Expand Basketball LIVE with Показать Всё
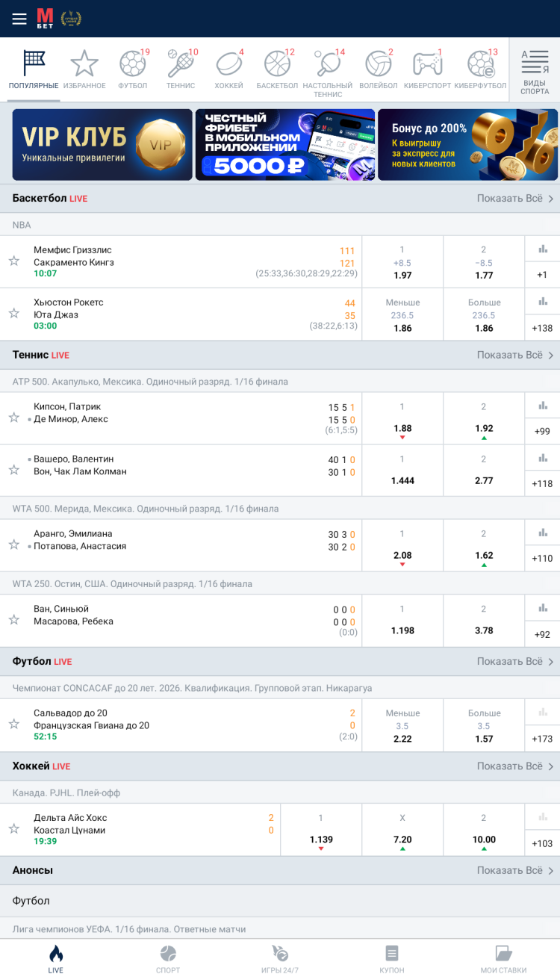The width and height of the screenshot is (560, 977). coord(514,198)
